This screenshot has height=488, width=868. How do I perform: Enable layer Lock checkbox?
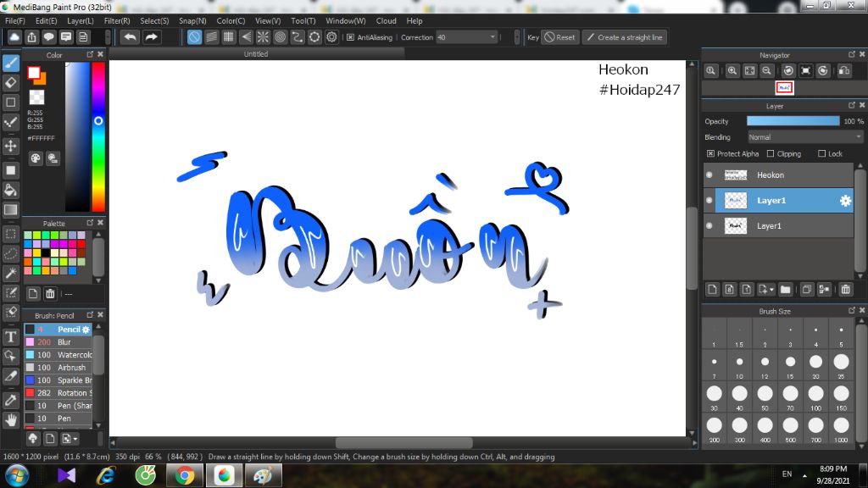(821, 154)
